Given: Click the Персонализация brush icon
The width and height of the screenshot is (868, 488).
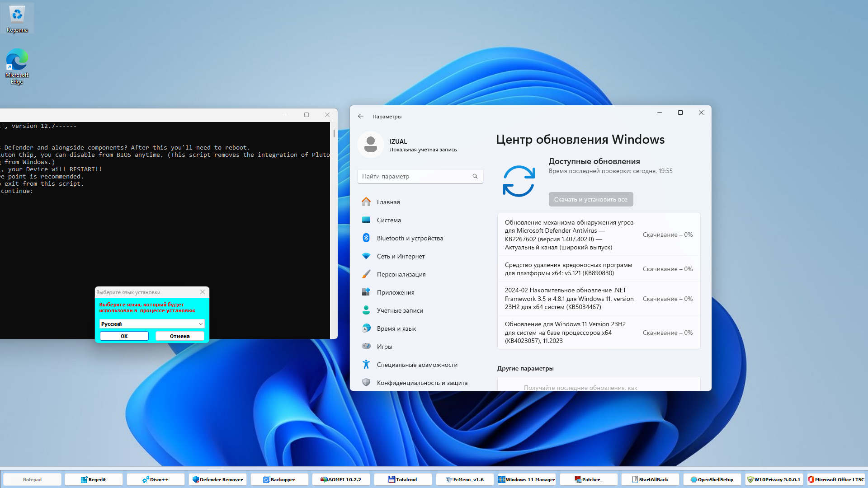Looking at the screenshot, I should (x=366, y=274).
